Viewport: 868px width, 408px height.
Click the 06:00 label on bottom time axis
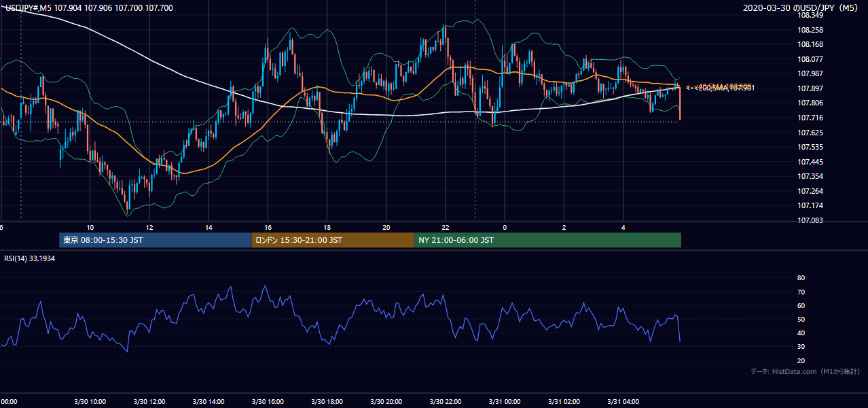click(9, 401)
